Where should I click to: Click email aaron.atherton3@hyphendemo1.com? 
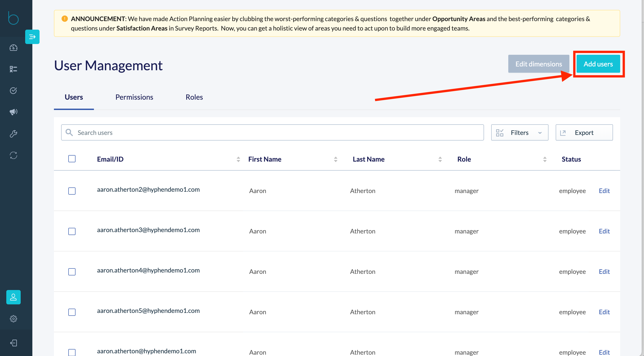click(x=148, y=230)
